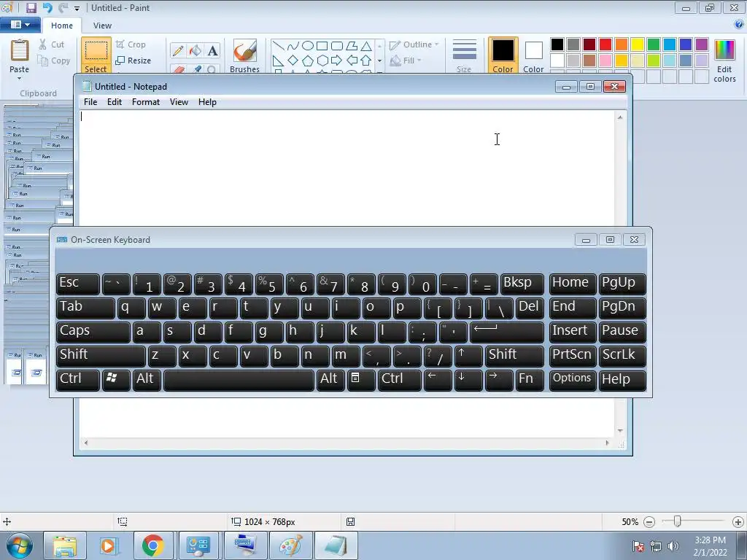Expand the Fill dropdown in Paint

click(406, 61)
